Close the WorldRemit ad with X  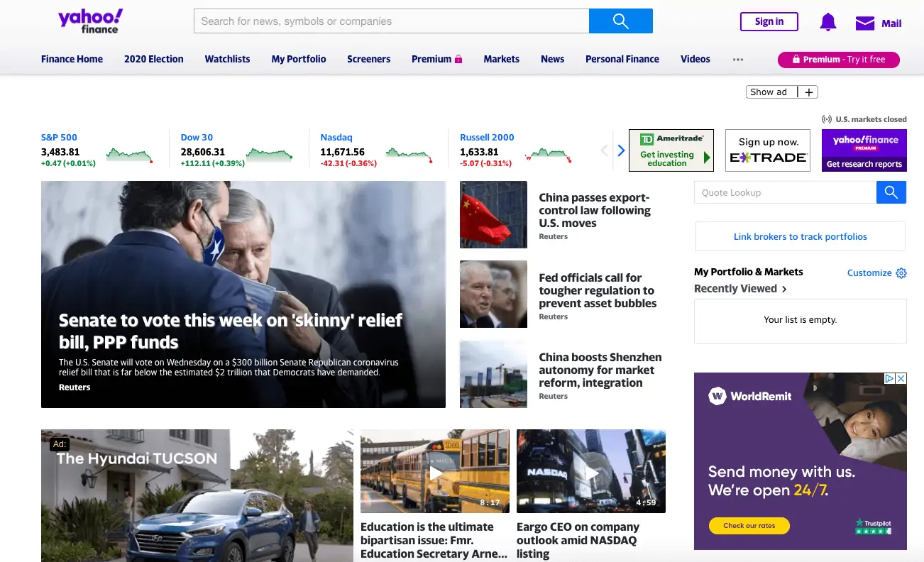(x=901, y=379)
